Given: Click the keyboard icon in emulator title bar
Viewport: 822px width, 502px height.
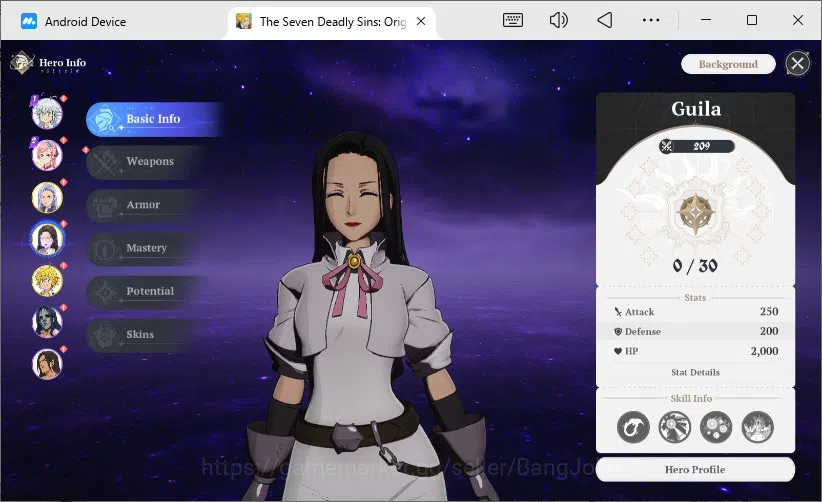Looking at the screenshot, I should (512, 20).
